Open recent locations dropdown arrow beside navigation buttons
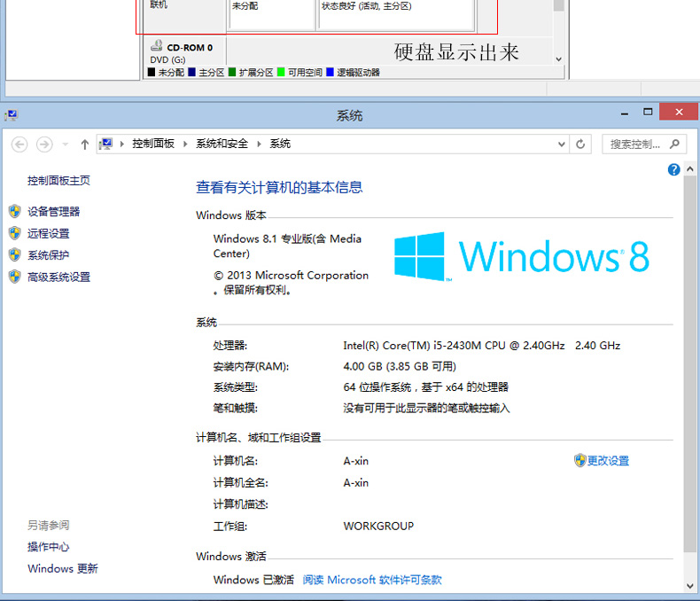700x601 pixels. click(x=66, y=144)
